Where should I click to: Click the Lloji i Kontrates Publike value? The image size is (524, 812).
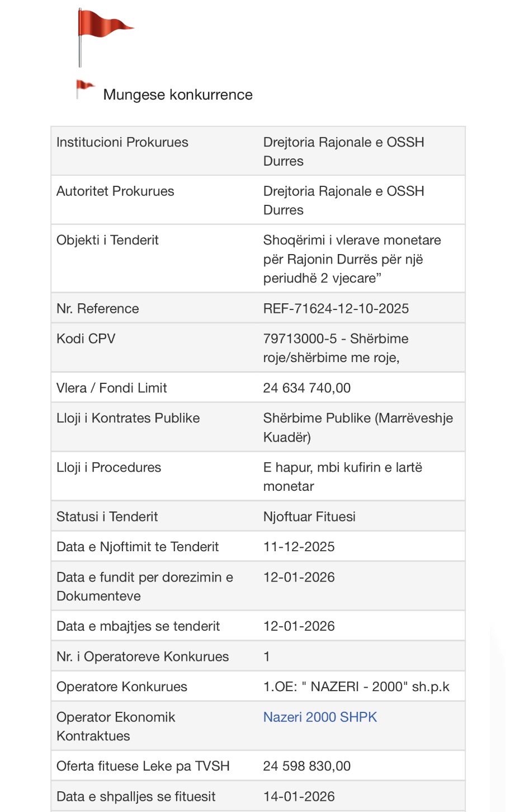357,427
